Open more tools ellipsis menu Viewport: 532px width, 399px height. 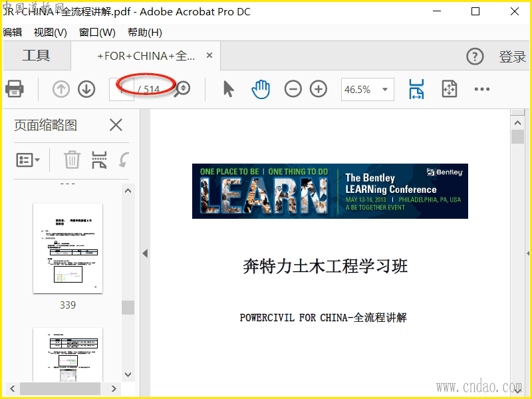click(x=481, y=89)
